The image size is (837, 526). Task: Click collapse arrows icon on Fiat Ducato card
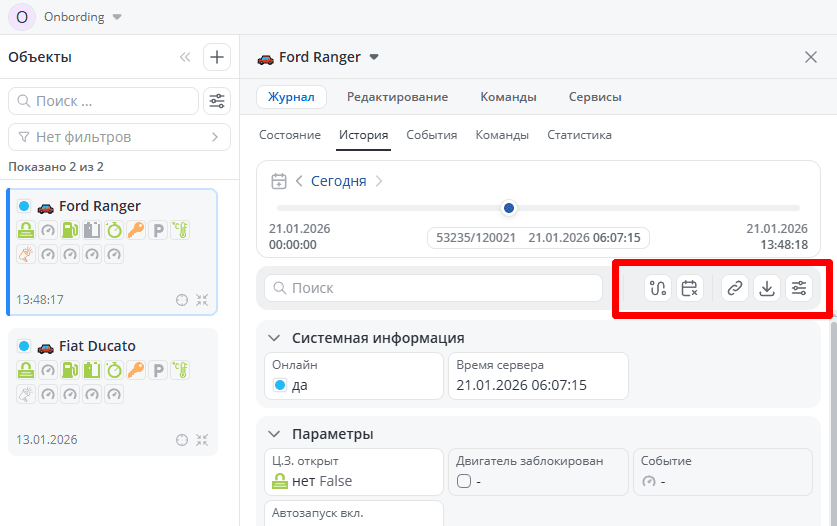[x=202, y=439]
